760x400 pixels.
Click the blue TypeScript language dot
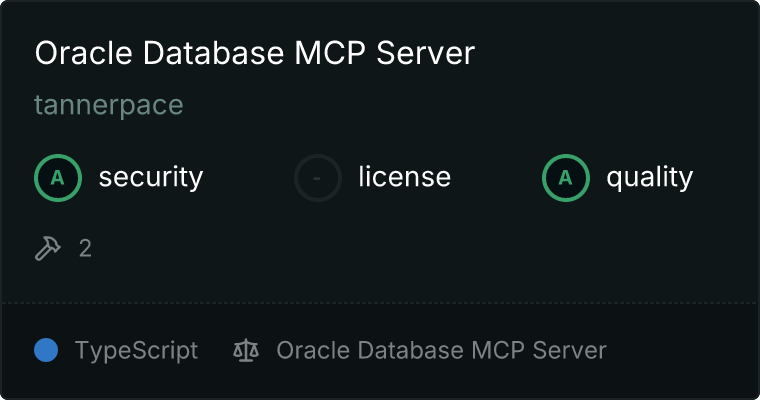point(46,351)
